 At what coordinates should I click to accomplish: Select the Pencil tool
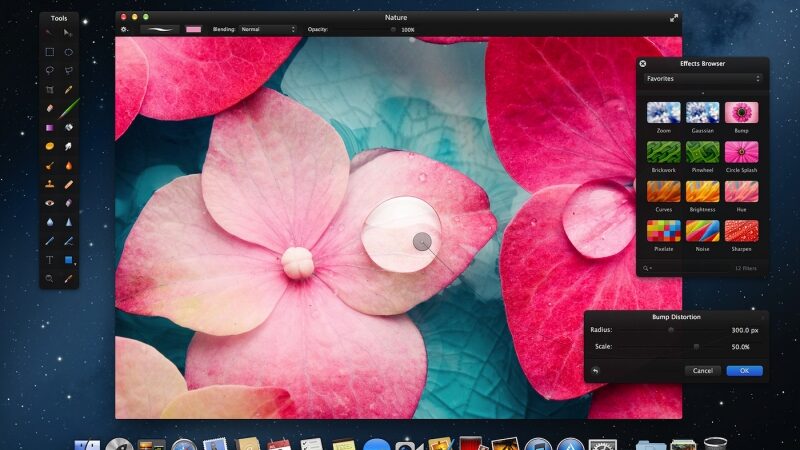tap(68, 90)
